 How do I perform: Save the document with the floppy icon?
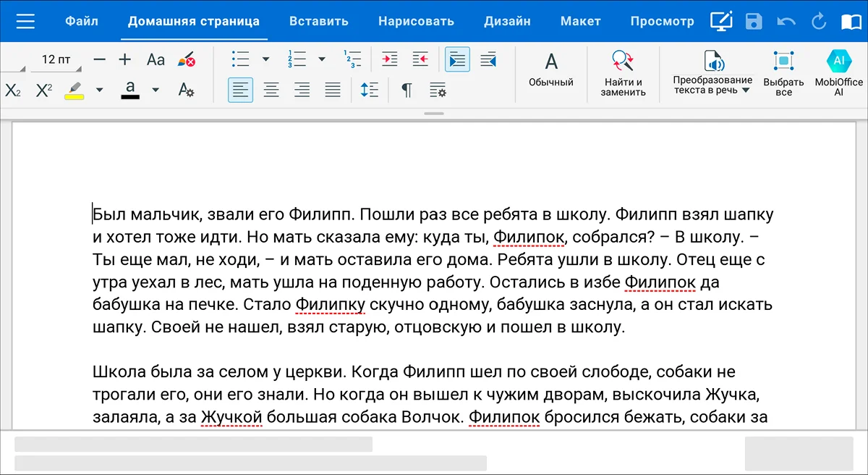pyautogui.click(x=754, y=21)
